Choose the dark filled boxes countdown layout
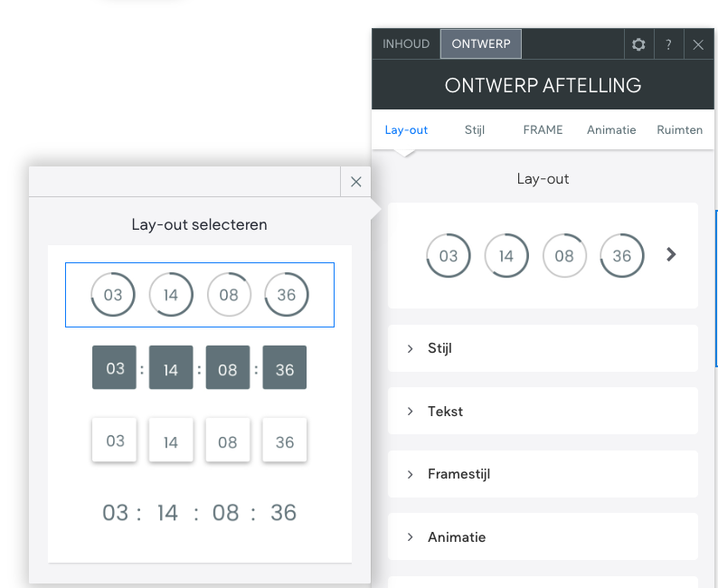Viewport: 718px width, 588px height. 200,368
